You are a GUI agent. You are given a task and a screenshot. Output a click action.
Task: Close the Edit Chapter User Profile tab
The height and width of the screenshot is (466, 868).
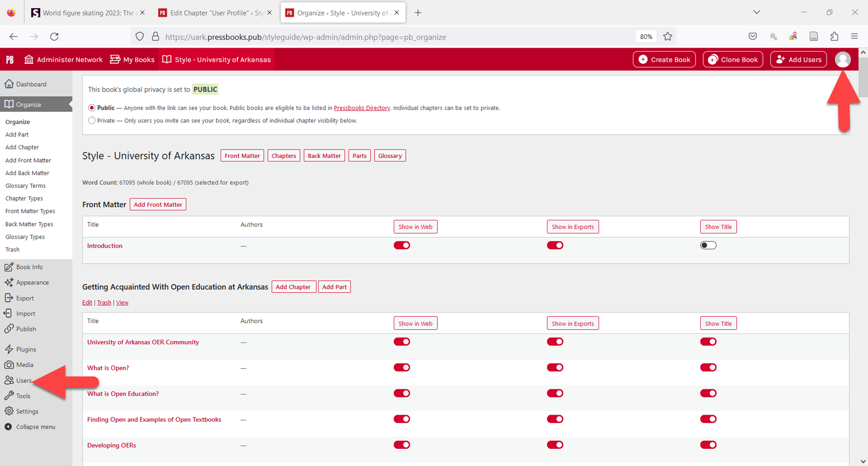[269, 13]
